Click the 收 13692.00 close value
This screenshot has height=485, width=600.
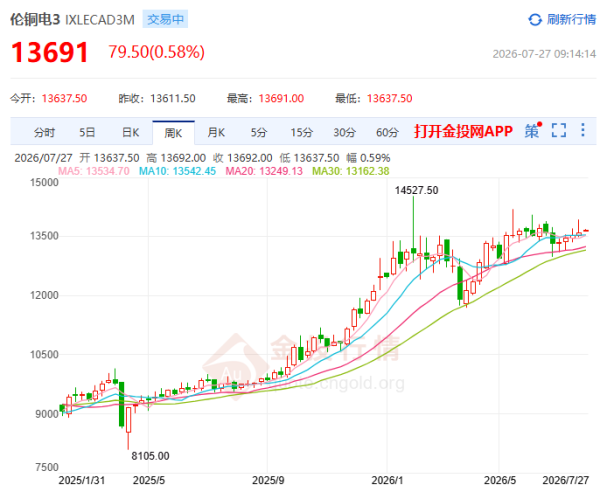(243, 158)
